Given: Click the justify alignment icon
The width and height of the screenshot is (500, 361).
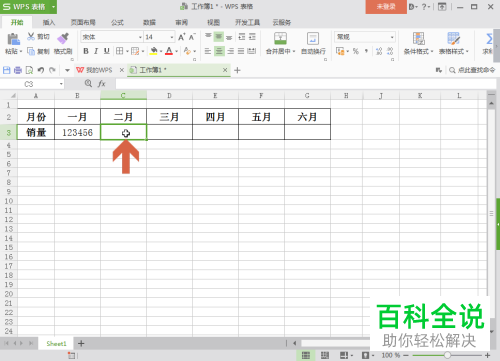Looking at the screenshot, I should 241,51.
